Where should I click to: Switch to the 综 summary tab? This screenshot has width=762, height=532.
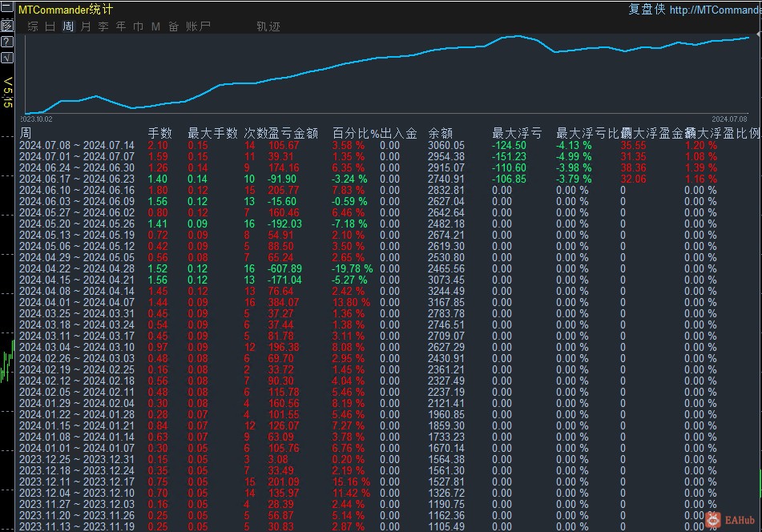33,26
